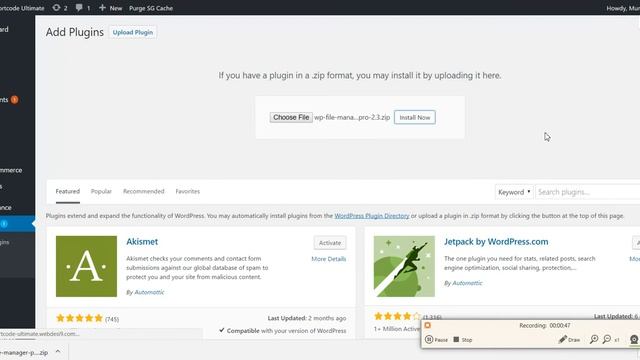Screen dimensions: 640x360
Task: Stop the screen recording
Action: click(x=463, y=340)
